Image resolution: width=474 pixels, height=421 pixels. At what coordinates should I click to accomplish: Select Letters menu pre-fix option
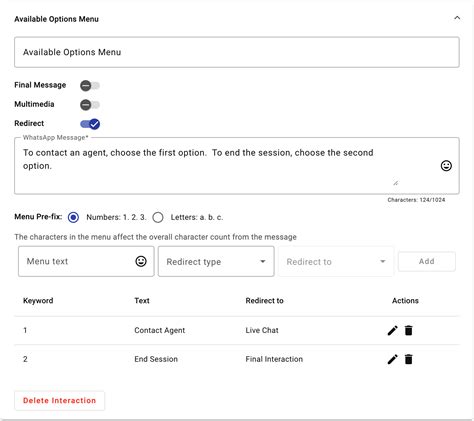point(158,217)
